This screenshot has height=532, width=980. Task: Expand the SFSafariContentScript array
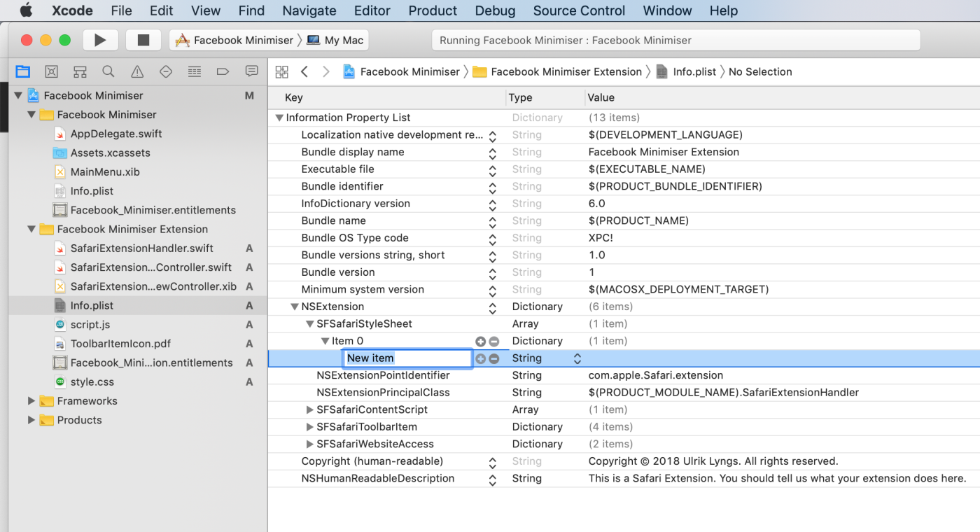point(310,409)
